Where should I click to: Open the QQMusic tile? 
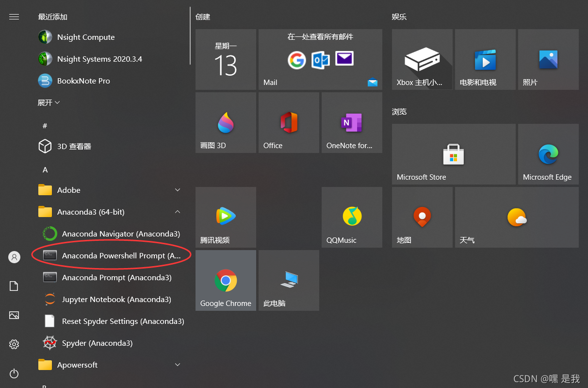[x=352, y=217]
